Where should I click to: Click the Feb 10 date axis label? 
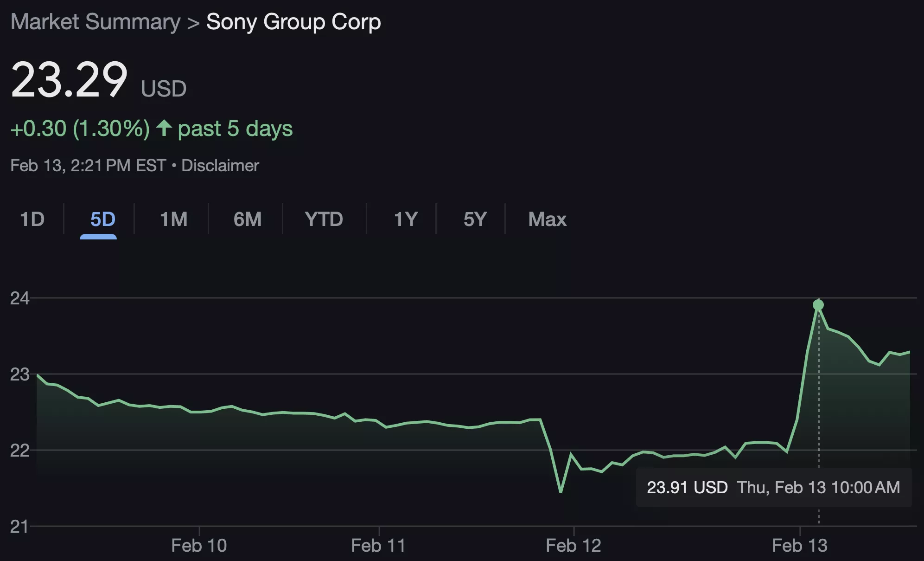pos(199,546)
